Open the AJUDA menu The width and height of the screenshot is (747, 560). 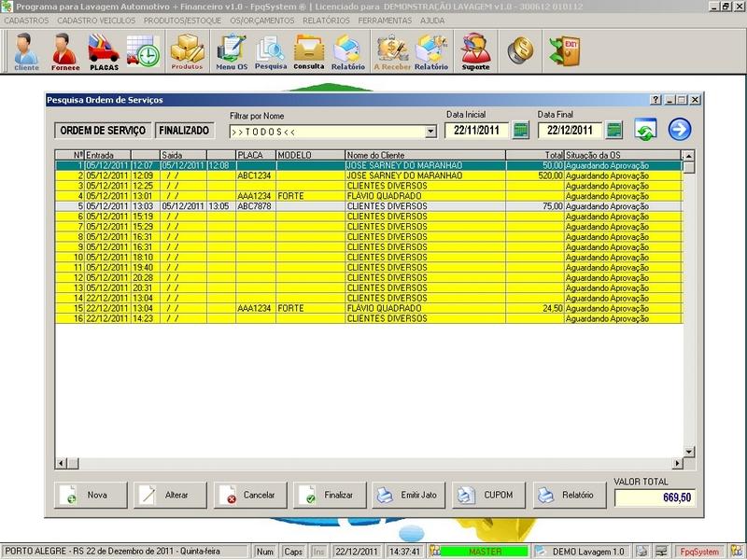432,21
